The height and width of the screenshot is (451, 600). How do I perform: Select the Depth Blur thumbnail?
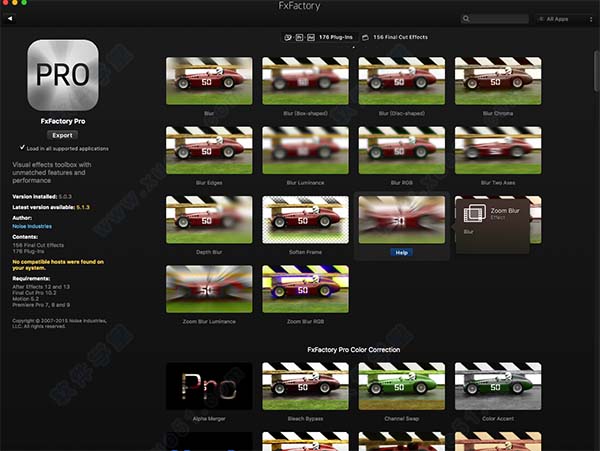pyautogui.click(x=209, y=220)
